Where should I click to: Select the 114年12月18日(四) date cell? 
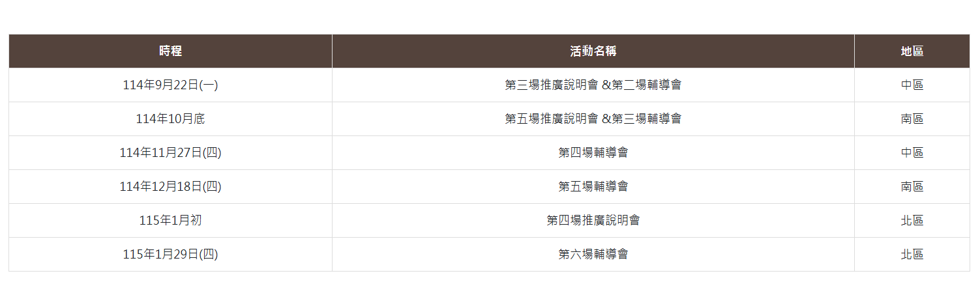click(170, 186)
